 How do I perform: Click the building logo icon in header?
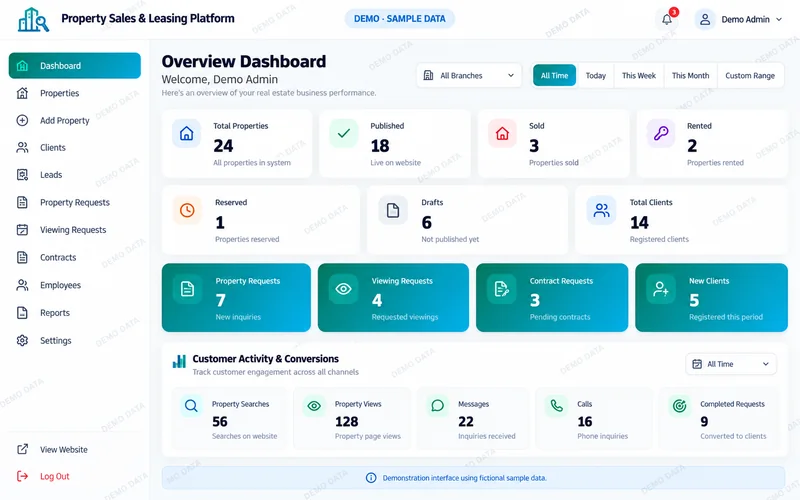click(x=33, y=19)
